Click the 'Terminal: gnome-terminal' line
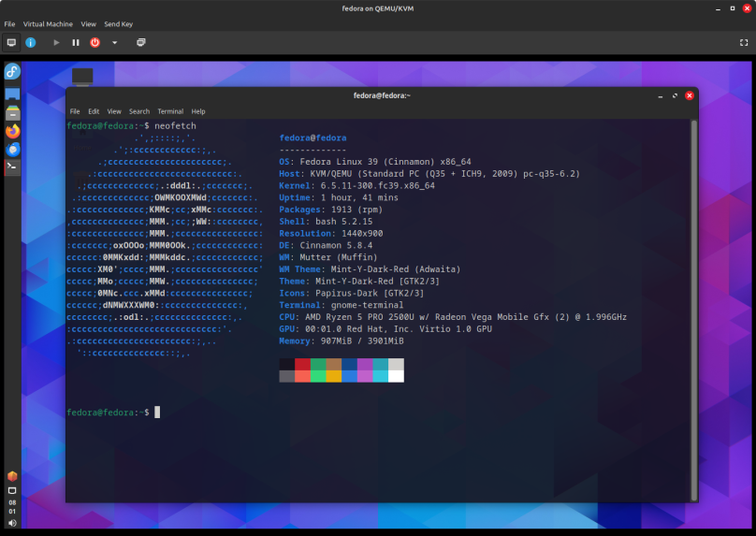 tap(342, 305)
